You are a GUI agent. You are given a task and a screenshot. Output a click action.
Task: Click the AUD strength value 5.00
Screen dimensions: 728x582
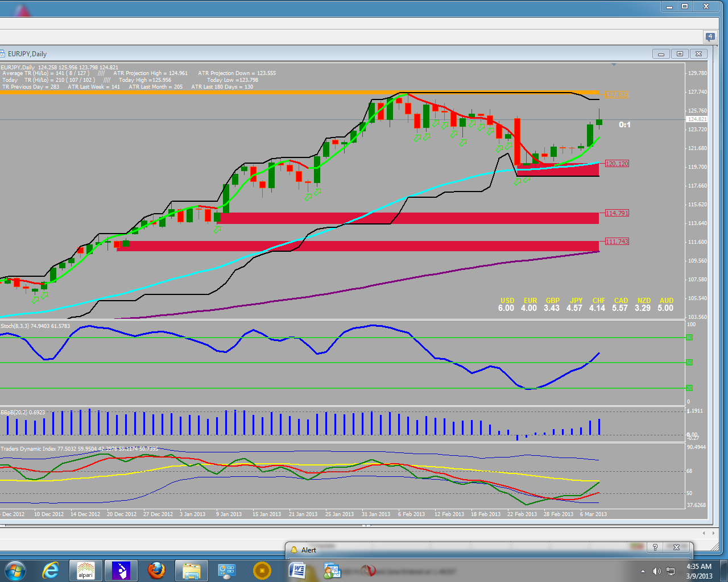coord(665,308)
